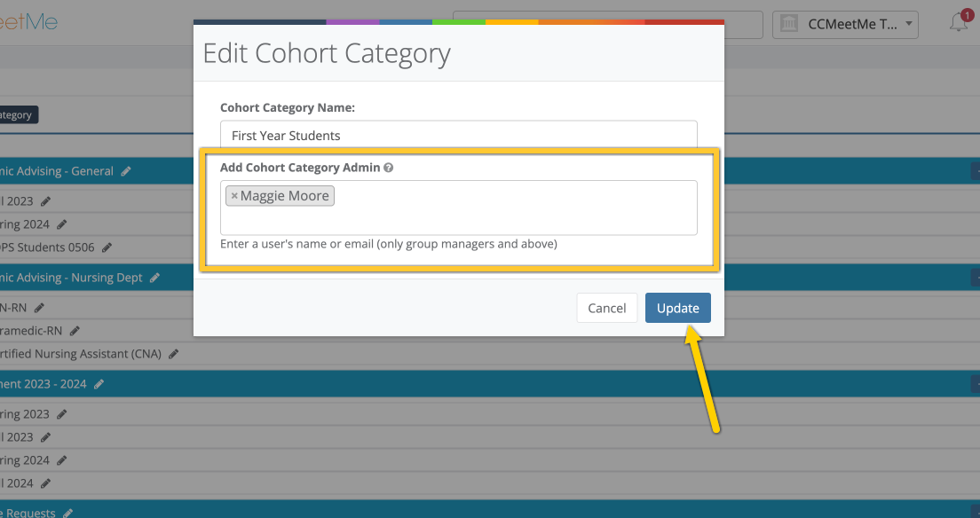Viewport: 980px width, 518px height.
Task: Click the institution icon in the team selector
Action: coord(789,24)
